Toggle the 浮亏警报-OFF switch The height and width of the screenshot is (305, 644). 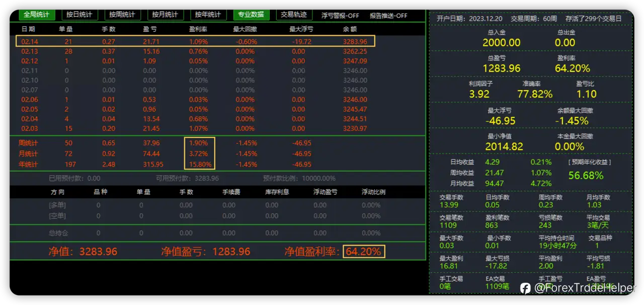click(340, 16)
